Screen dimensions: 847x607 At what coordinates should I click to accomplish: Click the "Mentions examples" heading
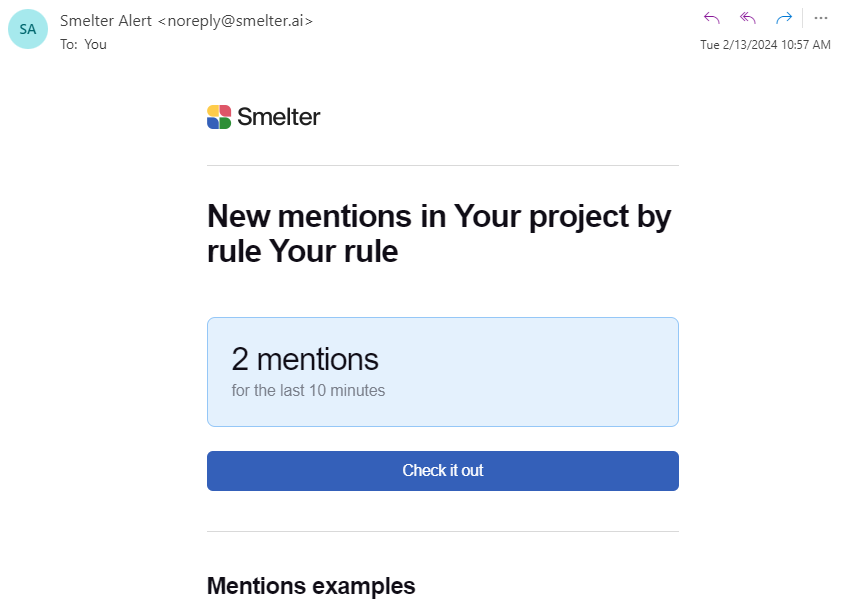click(311, 586)
